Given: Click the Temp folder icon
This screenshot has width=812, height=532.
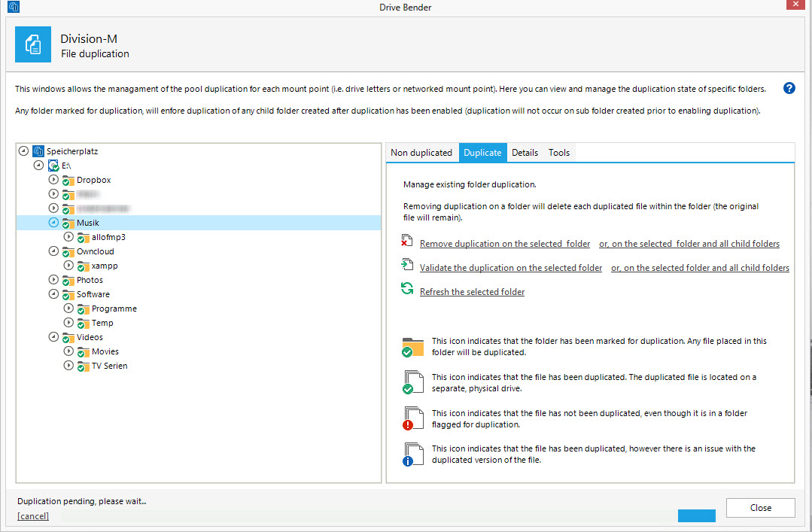Looking at the screenshot, I should pyautogui.click(x=84, y=324).
